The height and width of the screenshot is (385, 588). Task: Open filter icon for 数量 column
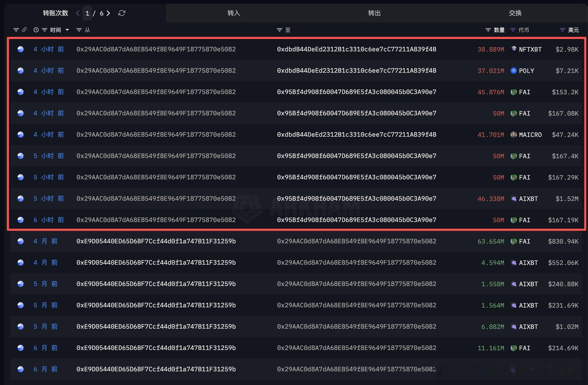(488, 30)
